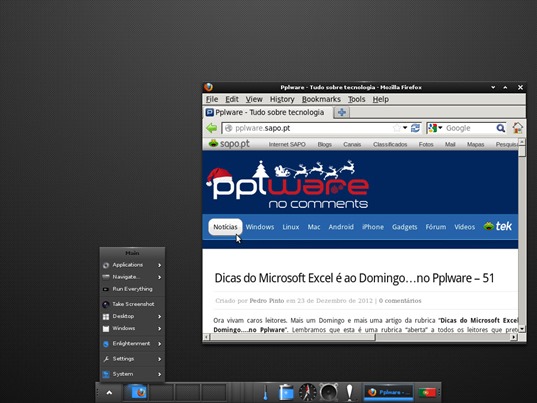Click the search magnifier icon in the Google box
Image resolution: width=537 pixels, height=403 pixels.
500,128
